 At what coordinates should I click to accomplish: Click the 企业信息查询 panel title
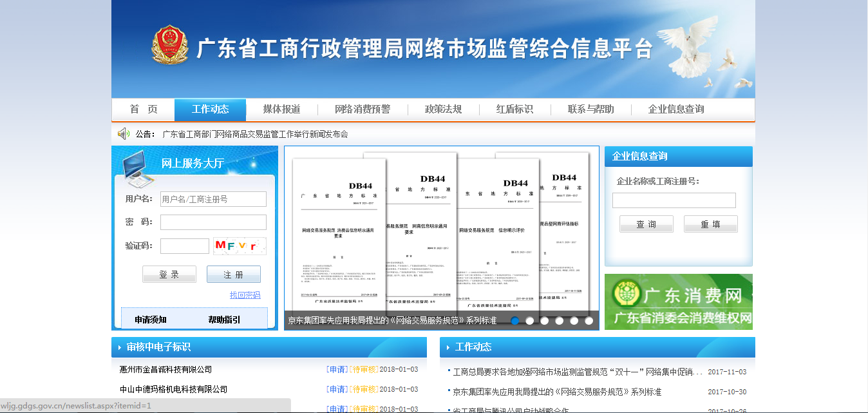click(x=639, y=157)
